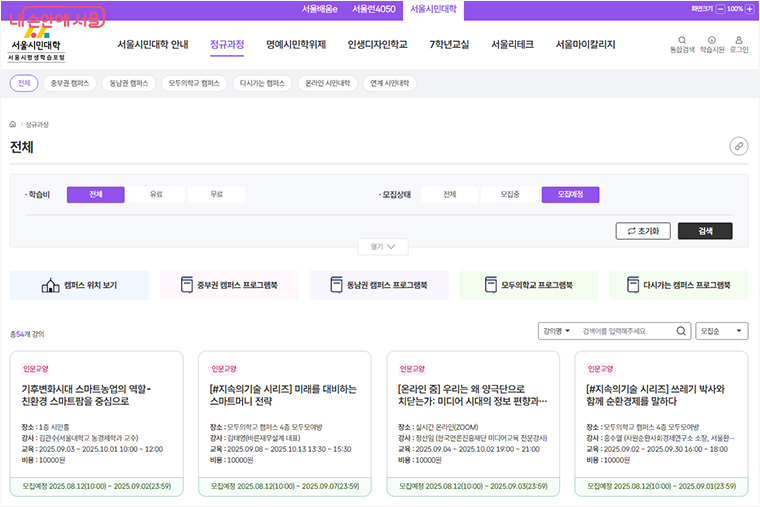Click the 총54개 강의 count text
Viewport: 760px width, 507px height.
pyautogui.click(x=27, y=334)
